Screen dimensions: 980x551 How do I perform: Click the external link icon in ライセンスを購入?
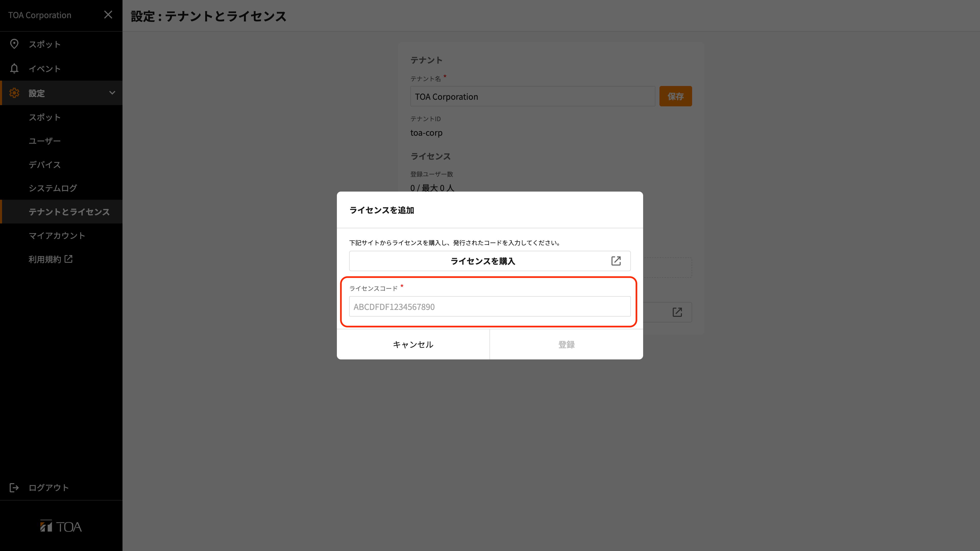click(x=616, y=261)
